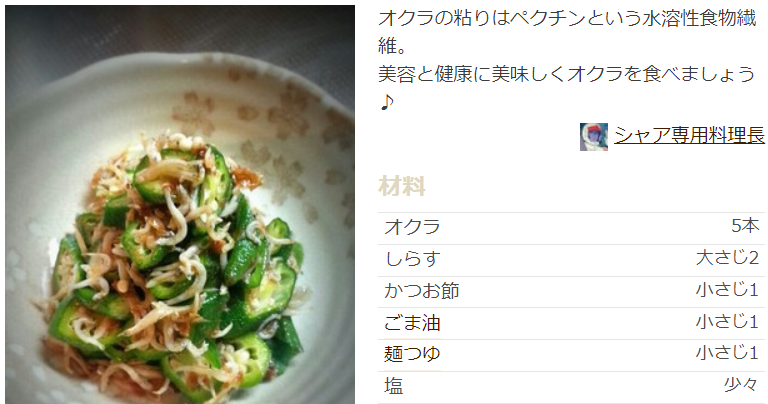The image size is (768, 404).
Task: Open the okra and shirasu dish photo
Action: [180, 205]
